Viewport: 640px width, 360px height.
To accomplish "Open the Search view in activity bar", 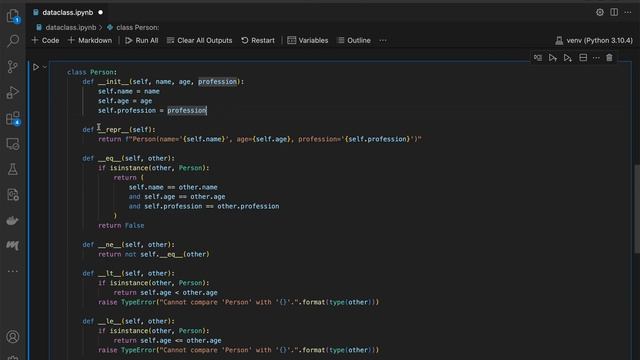I will (x=13, y=40).
